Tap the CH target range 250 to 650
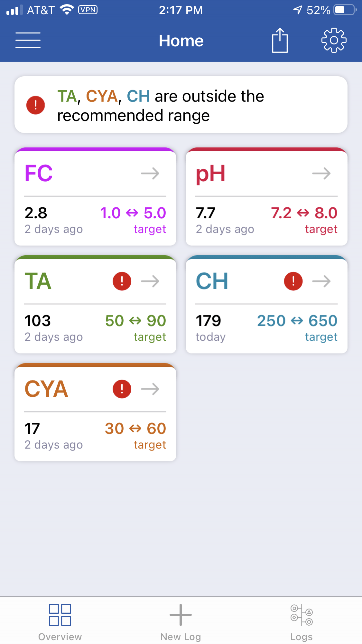The image size is (362, 644). click(x=297, y=321)
